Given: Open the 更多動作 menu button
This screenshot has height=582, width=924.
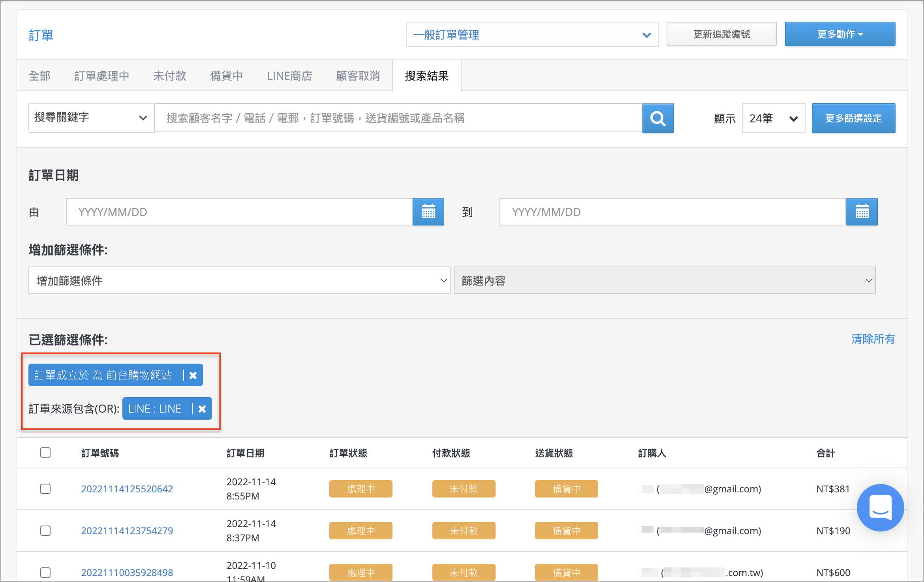Looking at the screenshot, I should click(840, 34).
